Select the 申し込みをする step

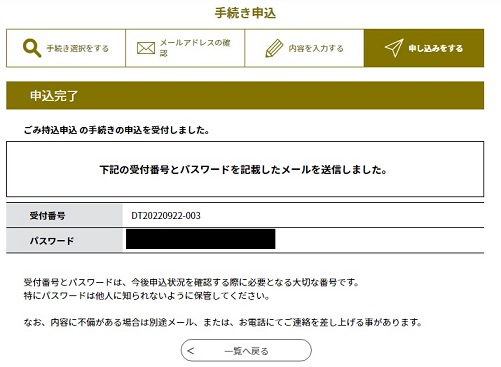[424, 48]
